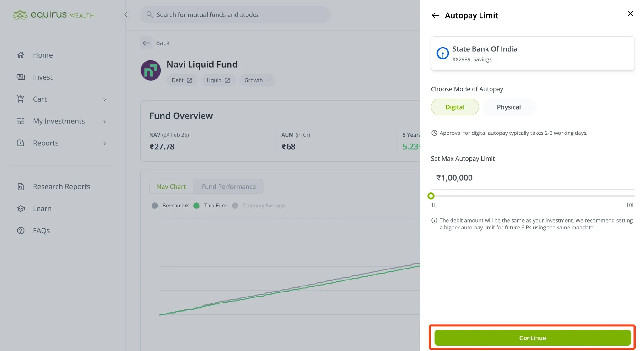The height and width of the screenshot is (351, 644).
Task: Click the Research Reports file icon
Action: pos(21,187)
